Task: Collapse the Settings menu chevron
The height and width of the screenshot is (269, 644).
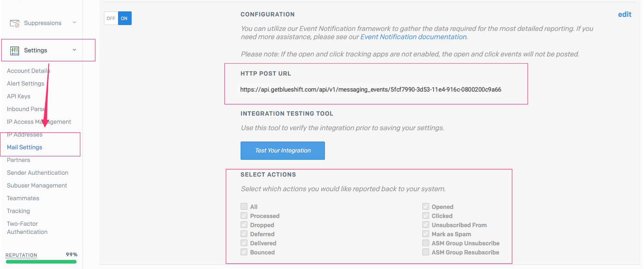Action: point(74,50)
